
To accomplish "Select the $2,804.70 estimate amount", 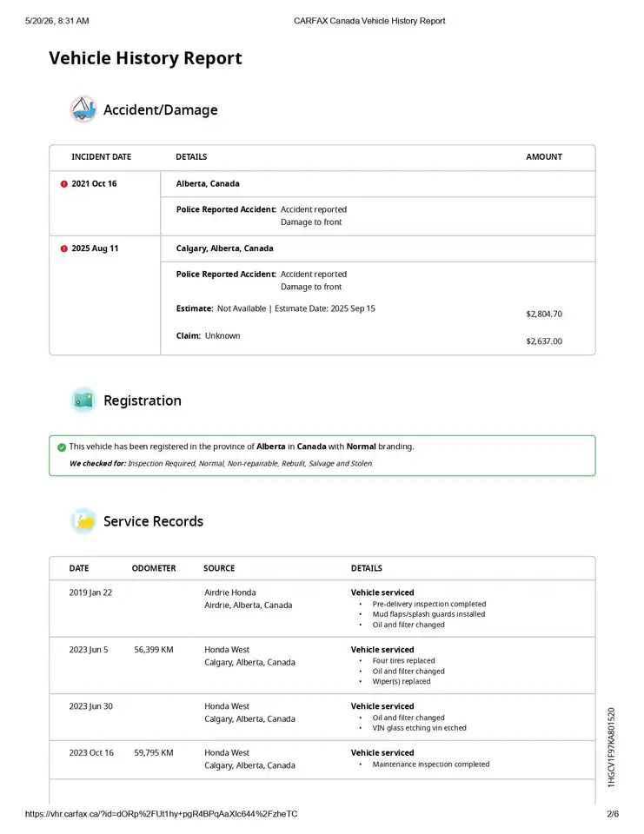I will point(544,314).
